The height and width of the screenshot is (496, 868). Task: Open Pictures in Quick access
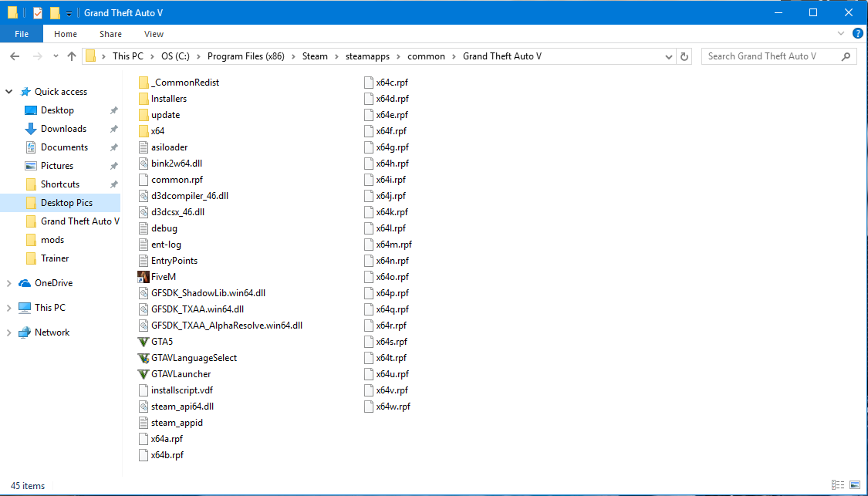click(57, 166)
